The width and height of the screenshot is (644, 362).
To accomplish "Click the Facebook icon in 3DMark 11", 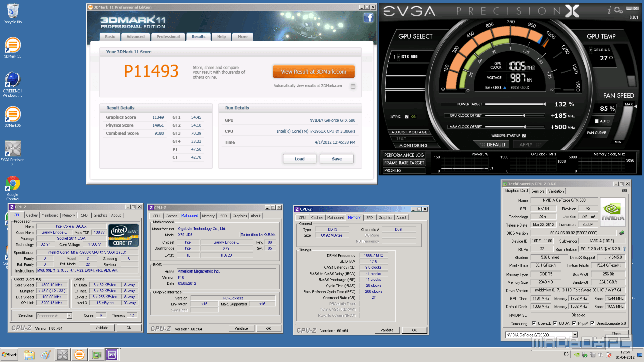I will (x=368, y=18).
